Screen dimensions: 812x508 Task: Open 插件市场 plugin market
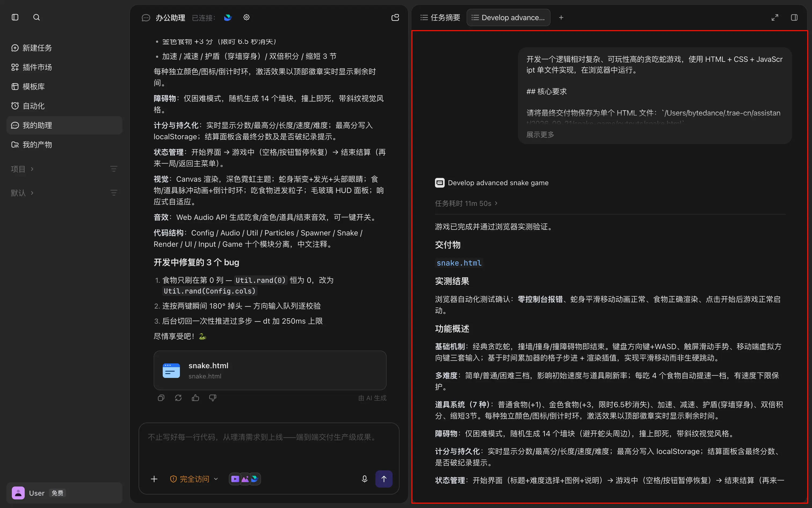pyautogui.click(x=64, y=67)
